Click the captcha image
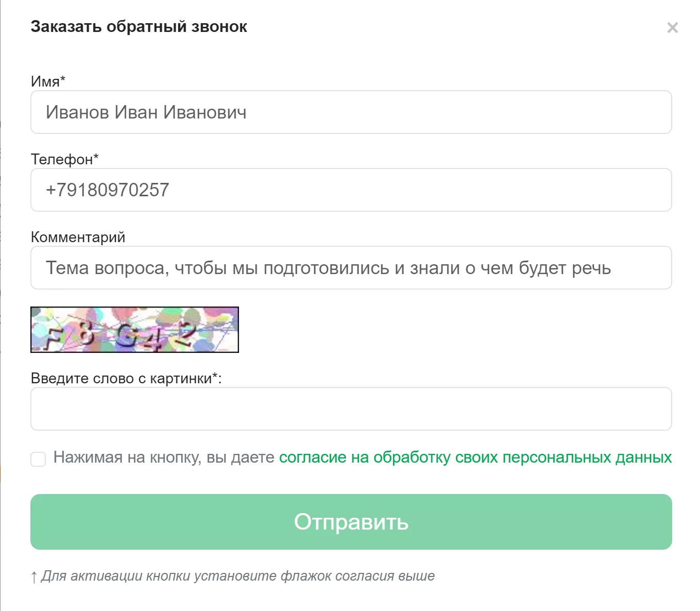Image resolution: width=700 pixels, height=611 pixels. click(x=134, y=330)
